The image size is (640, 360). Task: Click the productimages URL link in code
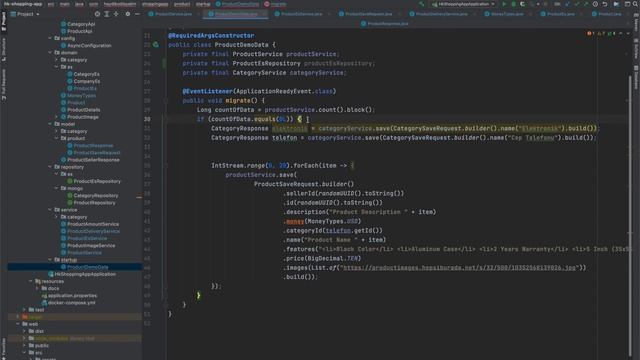[459, 268]
